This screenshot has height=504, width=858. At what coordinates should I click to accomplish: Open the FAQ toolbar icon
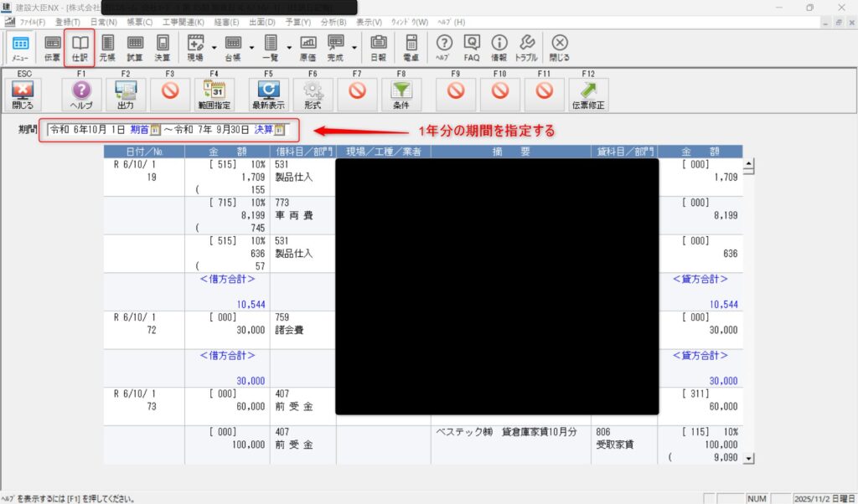pos(471,47)
